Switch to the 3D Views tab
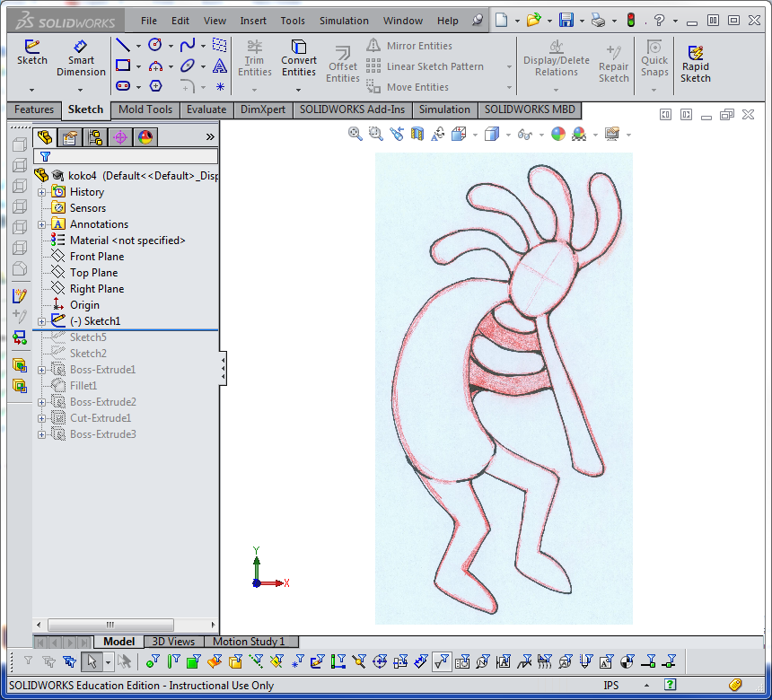Viewport: 772px width, 700px height. pyautogui.click(x=173, y=642)
